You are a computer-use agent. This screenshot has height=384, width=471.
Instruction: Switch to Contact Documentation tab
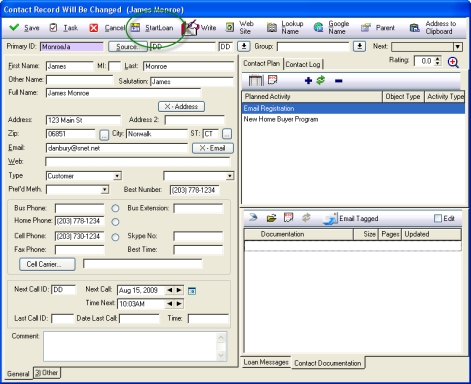pos(328,363)
